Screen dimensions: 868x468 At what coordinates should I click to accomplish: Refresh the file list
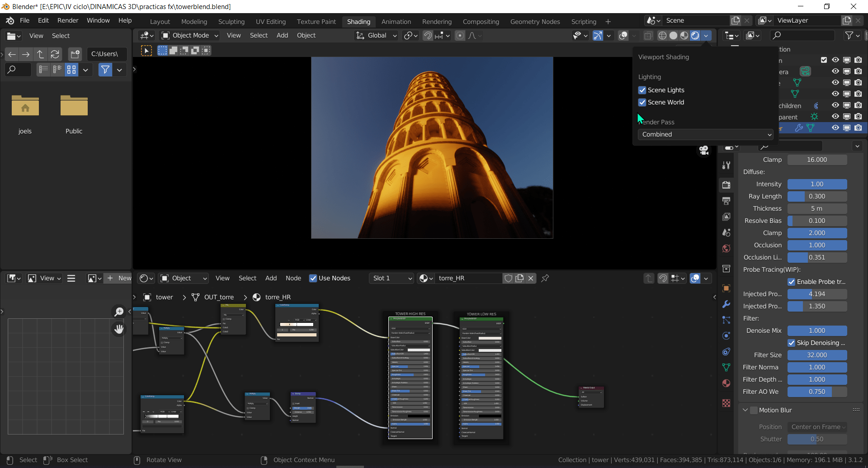pos(55,54)
